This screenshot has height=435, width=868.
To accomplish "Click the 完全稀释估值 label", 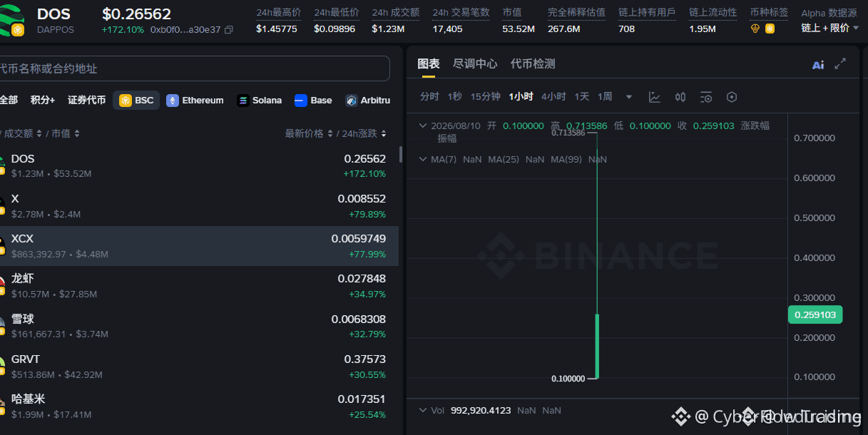I will (x=576, y=13).
